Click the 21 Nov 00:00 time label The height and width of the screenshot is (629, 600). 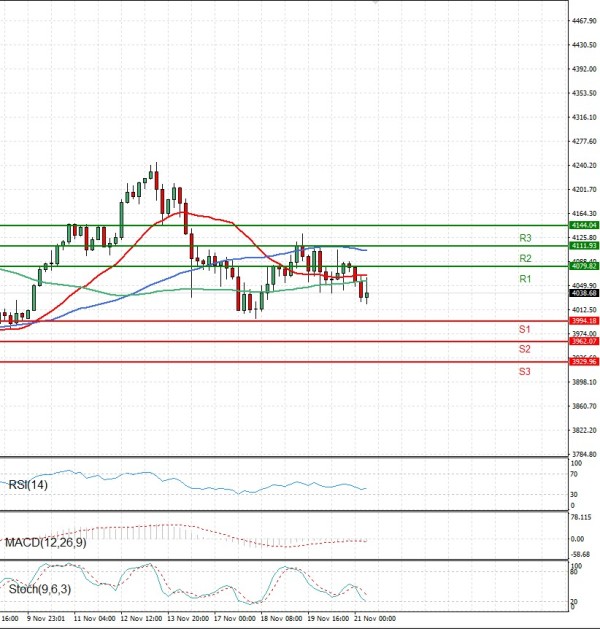tap(377, 619)
